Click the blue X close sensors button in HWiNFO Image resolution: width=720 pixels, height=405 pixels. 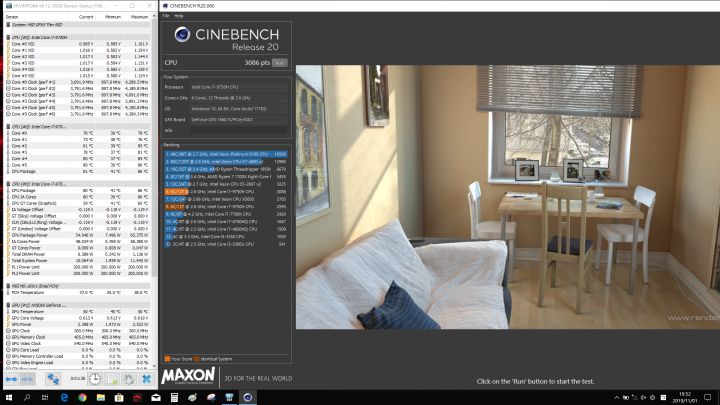coord(146,379)
